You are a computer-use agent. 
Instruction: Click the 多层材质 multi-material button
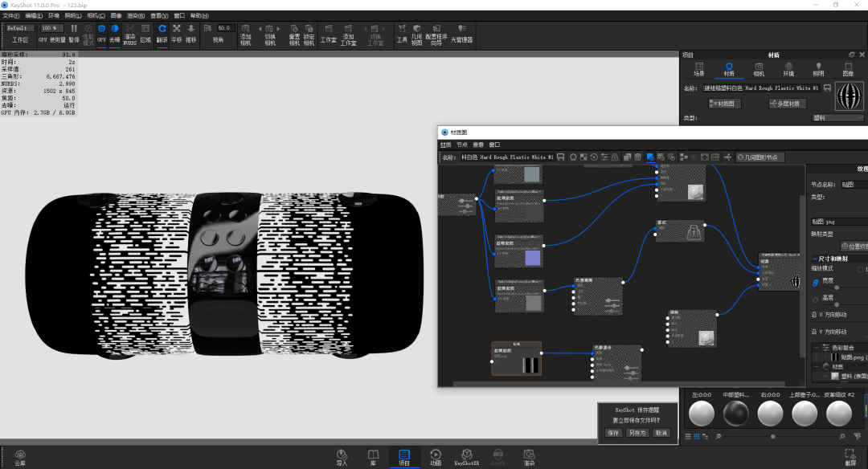pyautogui.click(x=788, y=104)
